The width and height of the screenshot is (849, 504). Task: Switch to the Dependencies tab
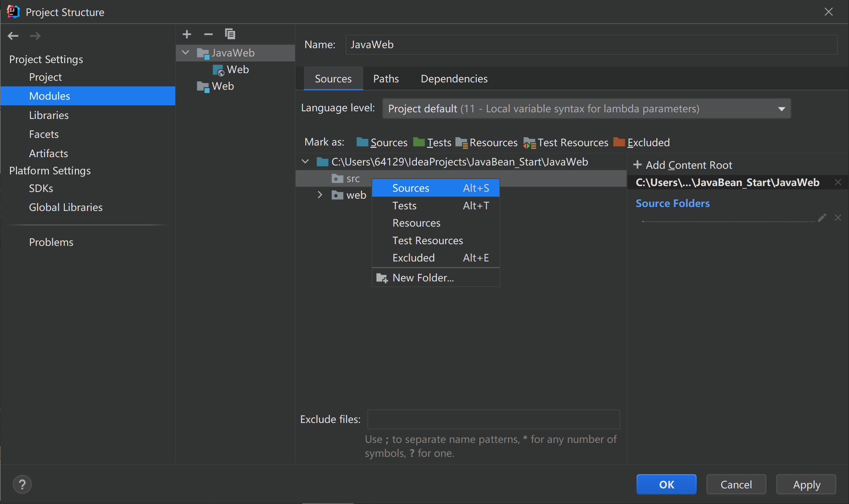point(454,79)
